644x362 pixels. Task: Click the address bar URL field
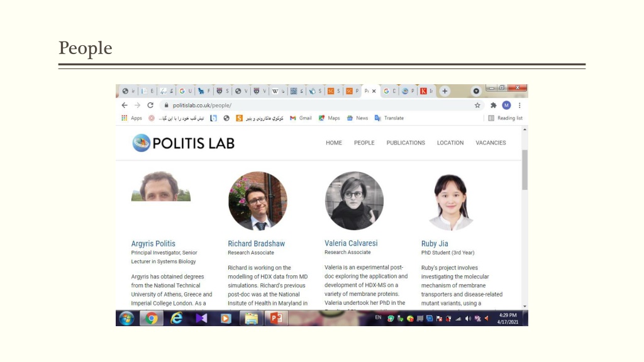coord(316,105)
